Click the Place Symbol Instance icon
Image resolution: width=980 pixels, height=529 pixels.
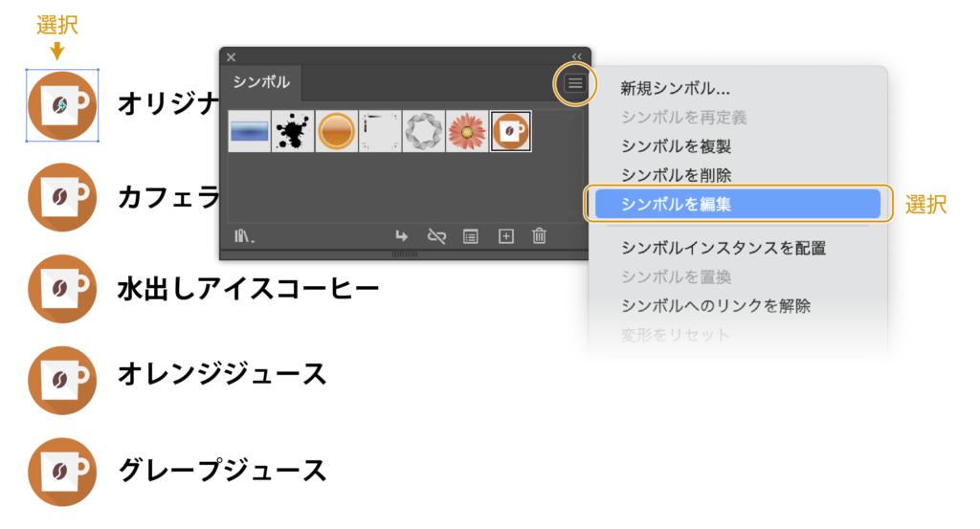401,236
